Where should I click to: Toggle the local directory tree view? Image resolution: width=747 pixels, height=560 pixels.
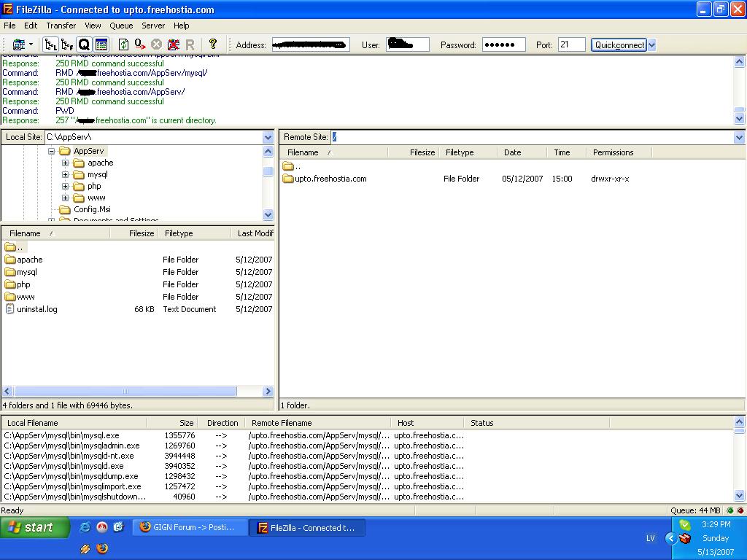point(50,44)
